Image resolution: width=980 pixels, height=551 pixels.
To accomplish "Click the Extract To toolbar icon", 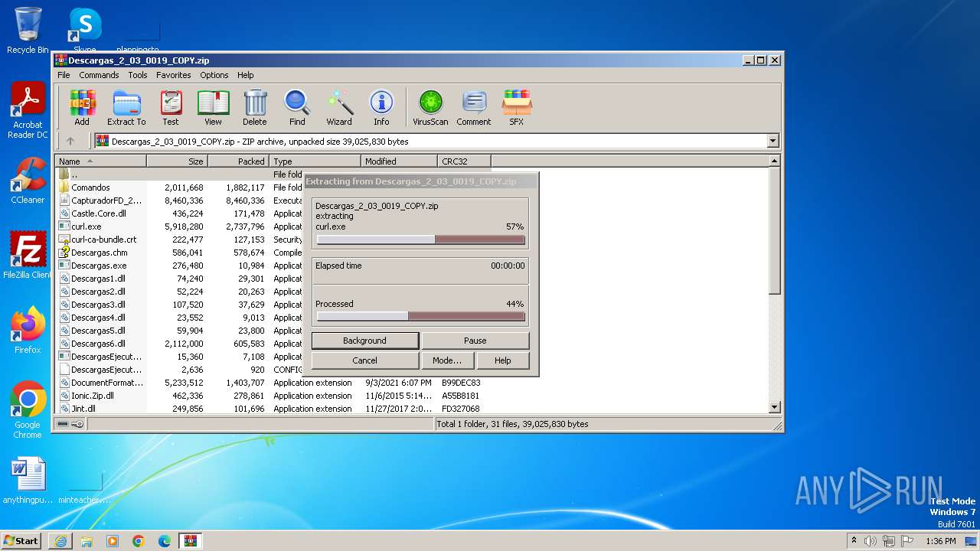I will [x=126, y=108].
